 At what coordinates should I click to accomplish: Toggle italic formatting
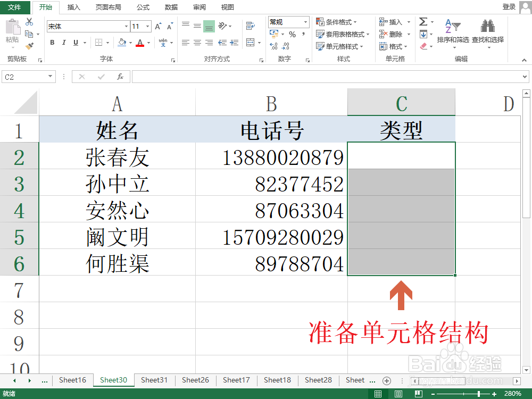coord(63,42)
